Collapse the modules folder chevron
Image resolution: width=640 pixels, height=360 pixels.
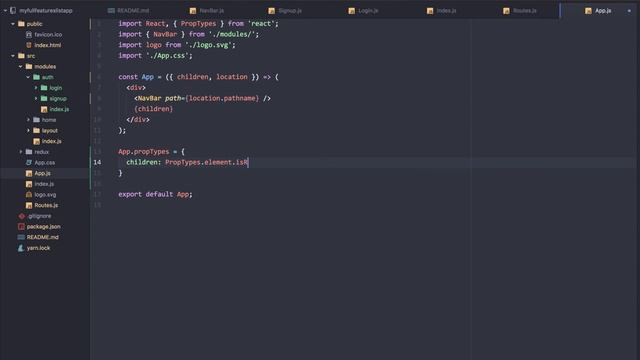tap(20, 67)
